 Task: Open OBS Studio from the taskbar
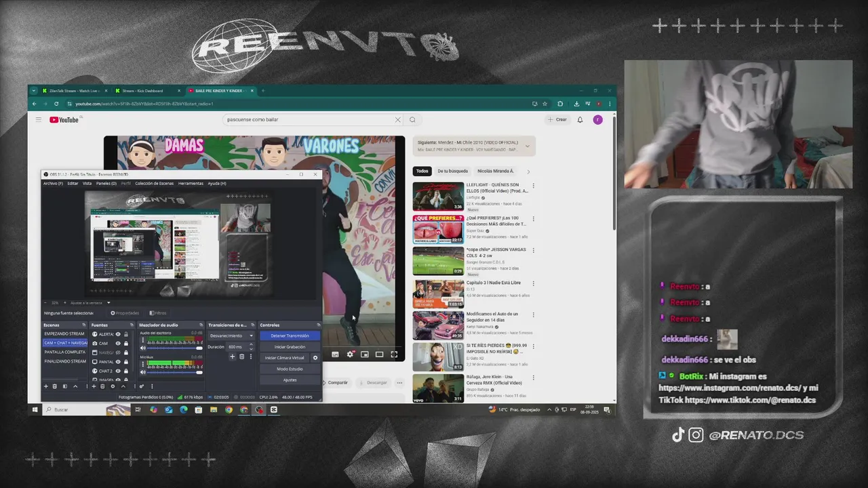point(259,409)
